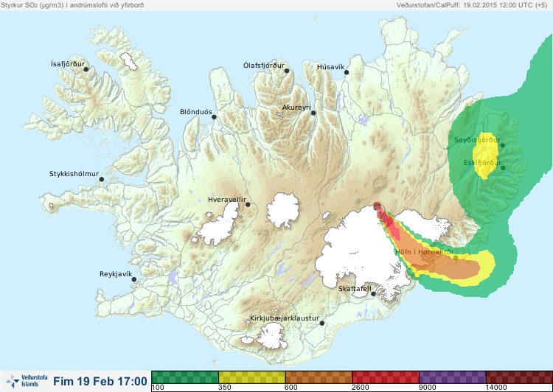Click the purple 9000 legend block
This screenshot has height=392, width=553.
click(453, 377)
